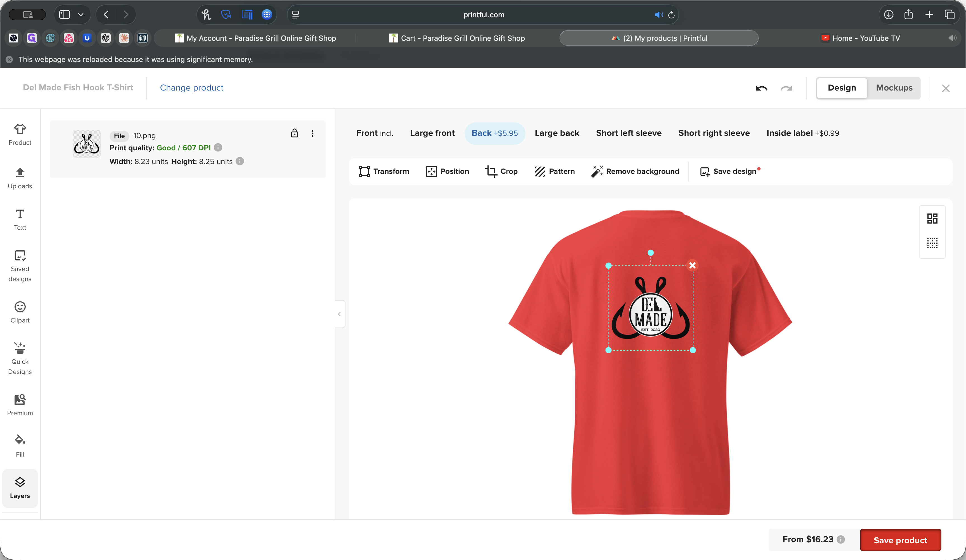Click the Save product button
Viewport: 966px width, 560px height.
pos(900,540)
